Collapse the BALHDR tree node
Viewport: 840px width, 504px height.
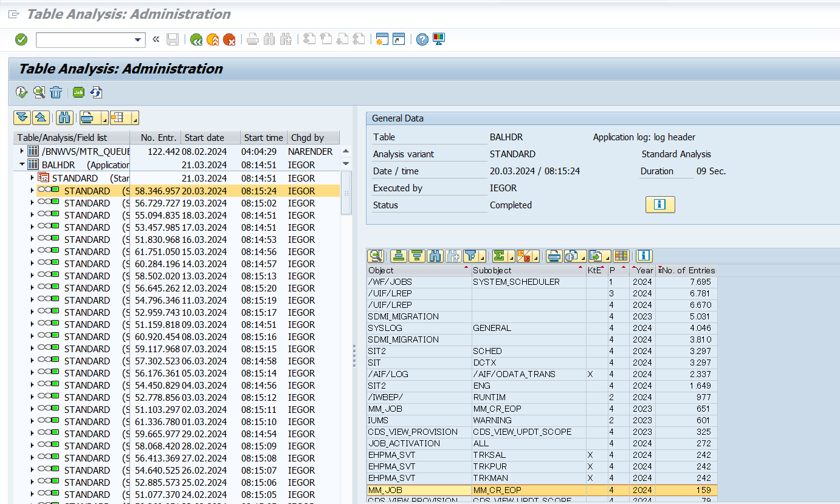pos(22,165)
